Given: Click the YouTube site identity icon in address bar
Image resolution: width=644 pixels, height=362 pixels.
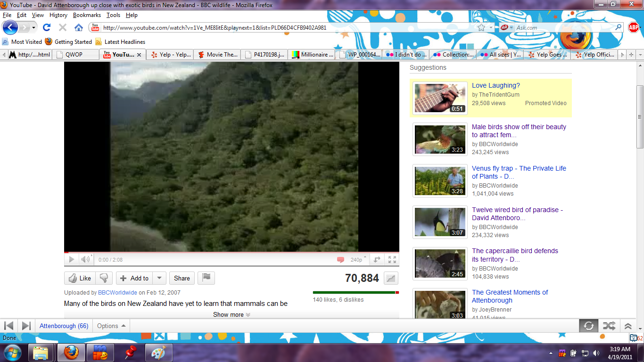Looking at the screenshot, I should [x=95, y=27].
